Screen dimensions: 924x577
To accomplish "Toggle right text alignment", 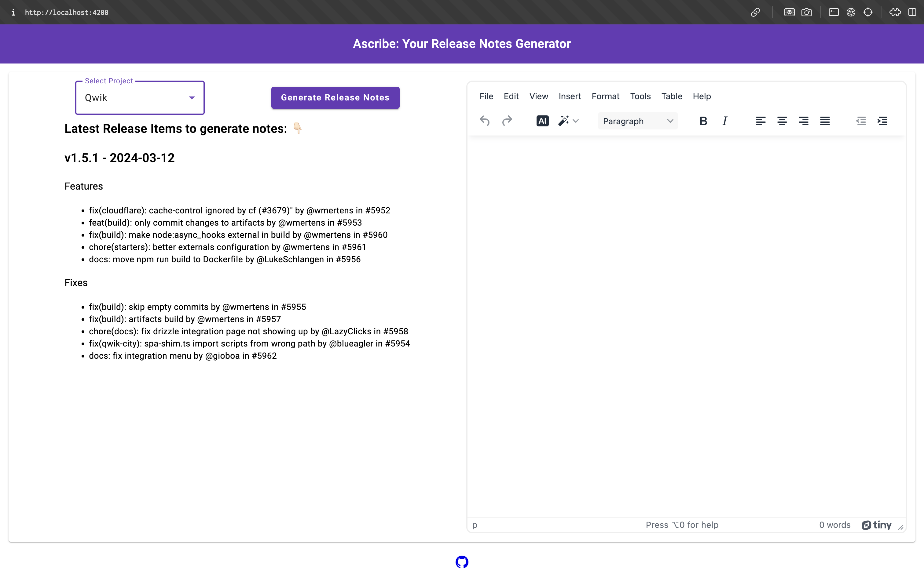I will (x=803, y=121).
